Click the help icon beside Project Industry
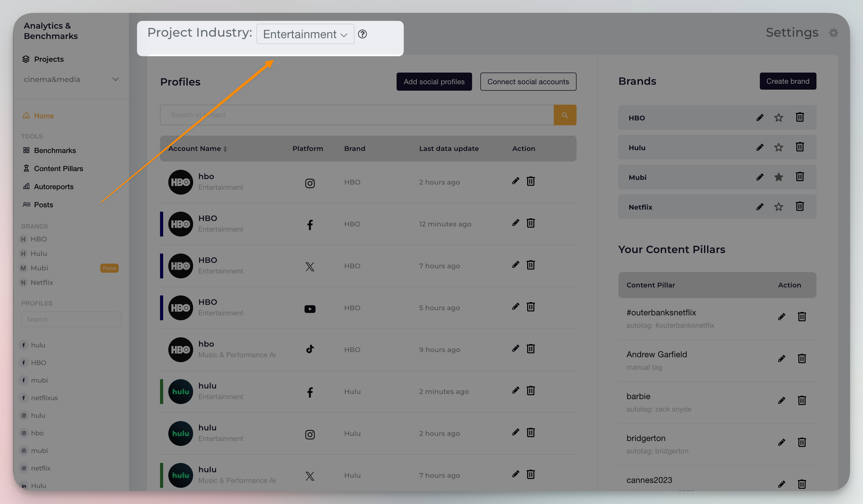 [362, 34]
